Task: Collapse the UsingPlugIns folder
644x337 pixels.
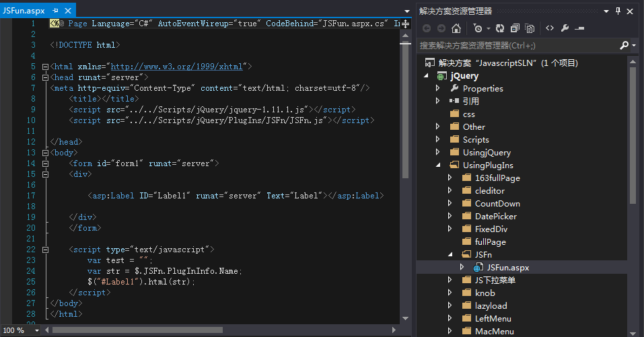Action: (438, 165)
